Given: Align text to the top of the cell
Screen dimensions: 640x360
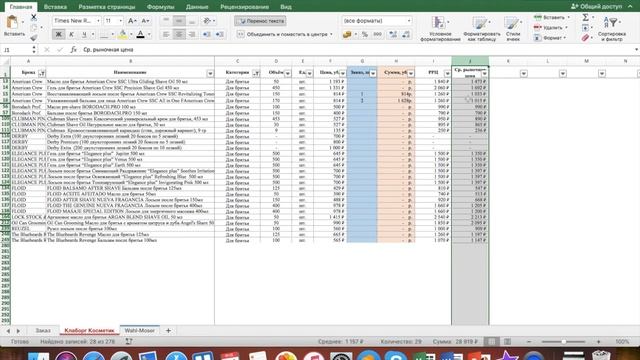Looking at the screenshot, I should click(166, 20).
